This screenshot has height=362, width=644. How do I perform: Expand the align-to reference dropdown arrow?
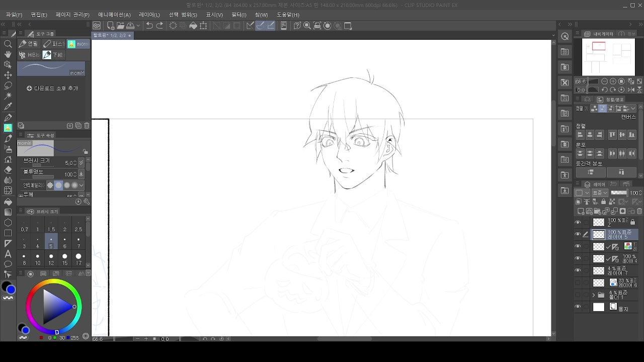[633, 108]
